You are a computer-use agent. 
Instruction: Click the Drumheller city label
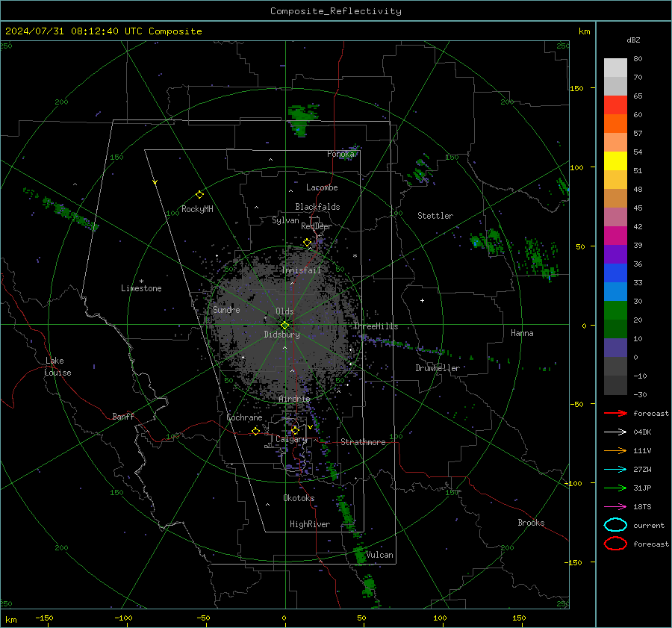[437, 368]
